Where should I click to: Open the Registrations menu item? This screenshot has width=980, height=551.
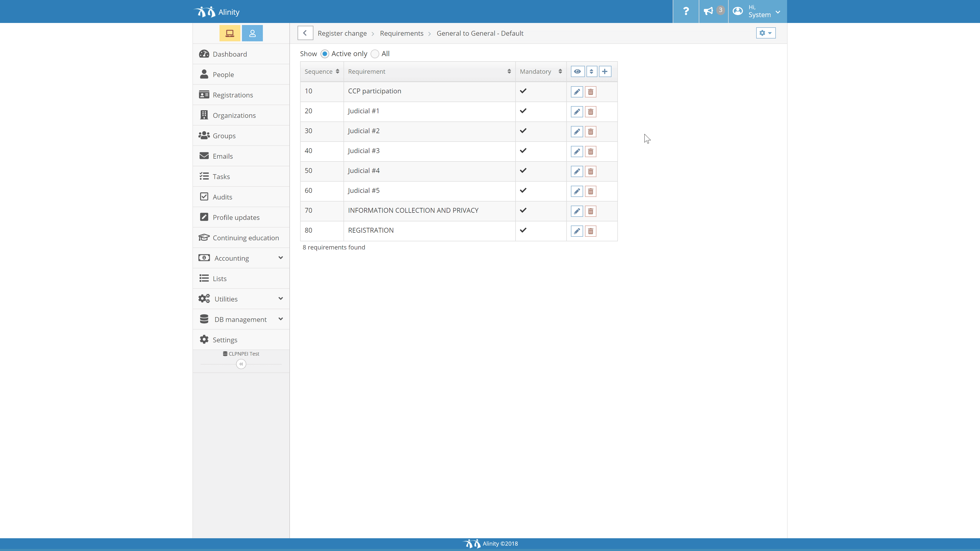click(241, 95)
